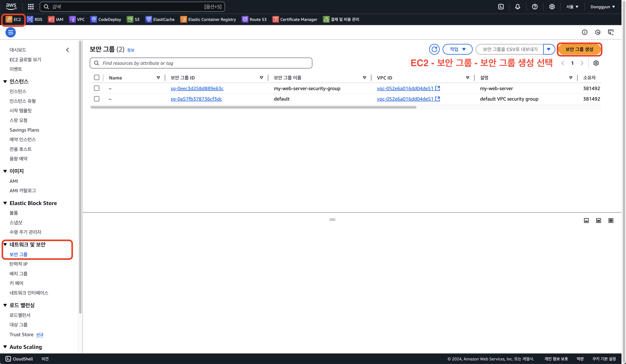Open Elastic Container Registry shortcut
Viewport: 626px width, 364px height.
click(x=208, y=19)
